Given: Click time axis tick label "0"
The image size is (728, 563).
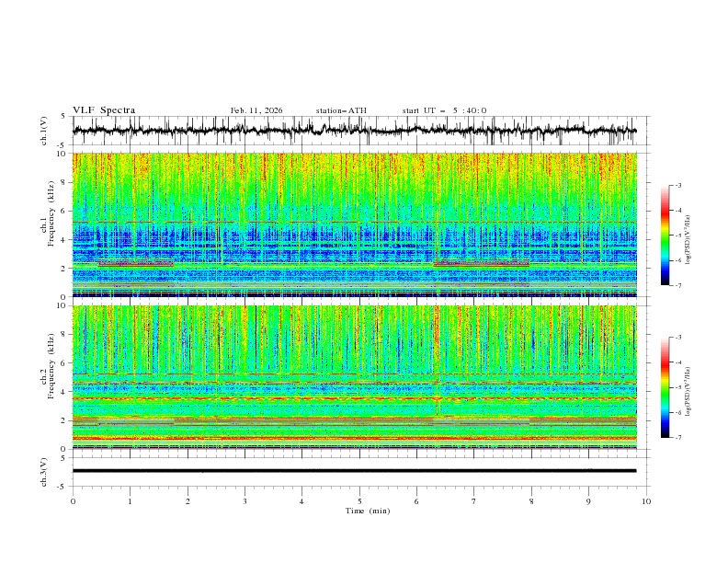Looking at the screenshot, I should pos(73,501).
